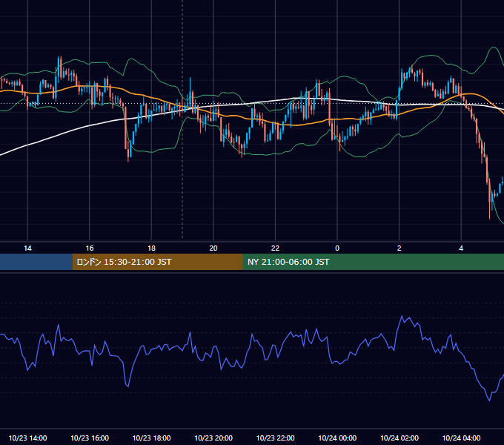The image size is (504, 445).
Task: Click the 10/23 16:00 date label
Action: click(x=90, y=438)
